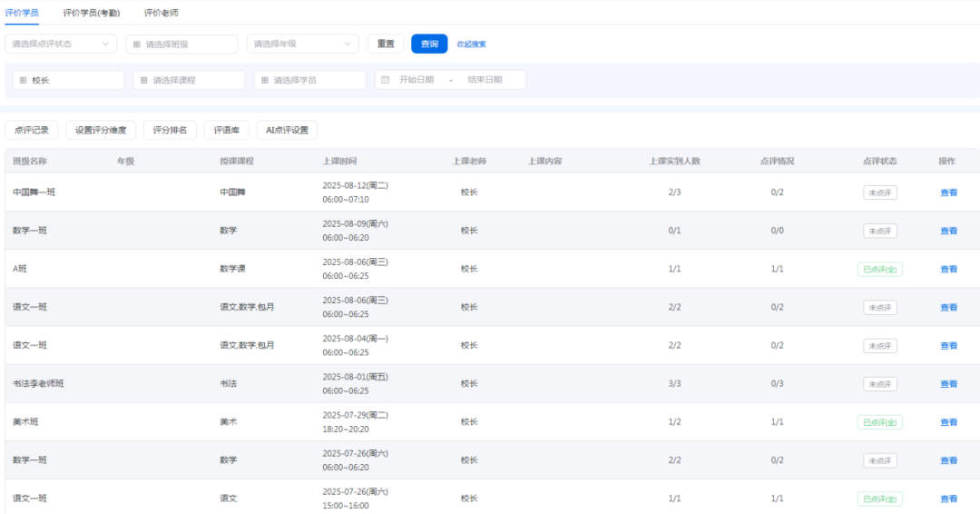Image resolution: width=980 pixels, height=514 pixels.
Task: Click the 重置 button
Action: pos(386,44)
